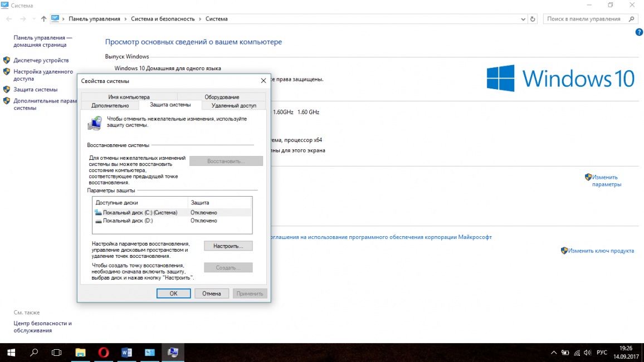Click the Поиск в панели управления field

(x=590, y=19)
